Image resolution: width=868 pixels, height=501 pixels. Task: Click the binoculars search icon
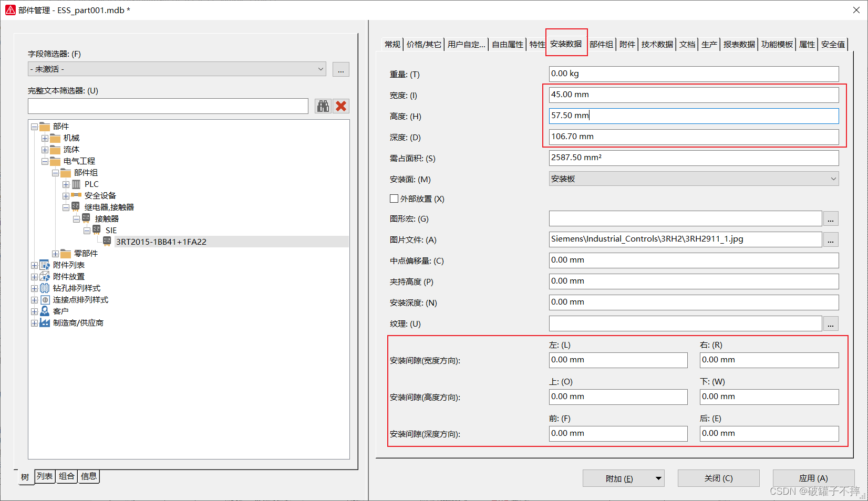[x=323, y=106]
